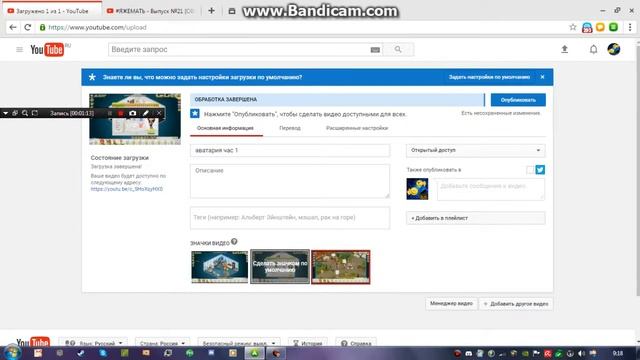This screenshot has height=360, width=640.
Task: Click the blue "Опубликовать" button
Action: (x=518, y=100)
